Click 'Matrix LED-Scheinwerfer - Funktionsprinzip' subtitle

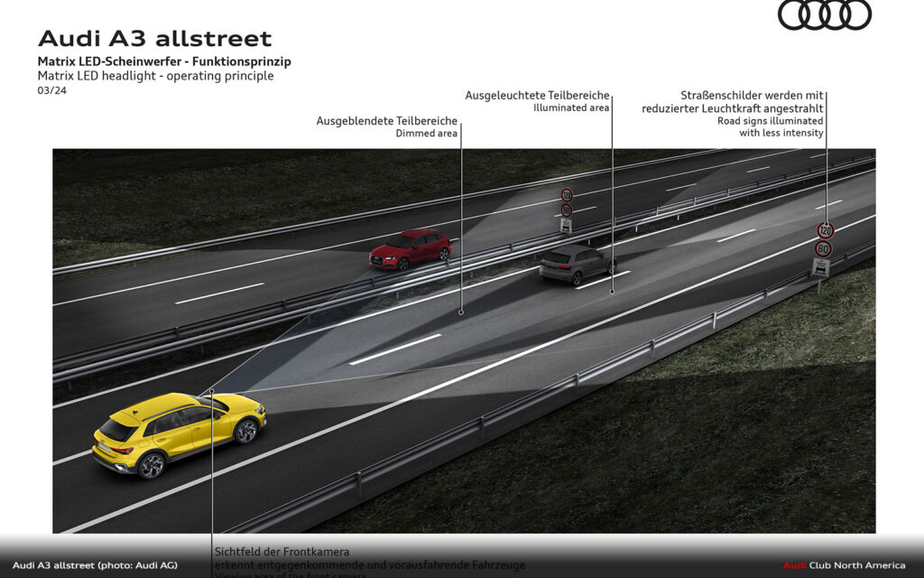click(x=164, y=61)
